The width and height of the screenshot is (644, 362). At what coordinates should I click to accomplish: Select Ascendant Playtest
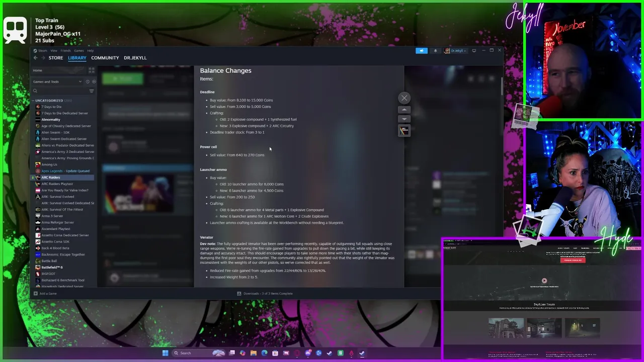click(x=56, y=229)
